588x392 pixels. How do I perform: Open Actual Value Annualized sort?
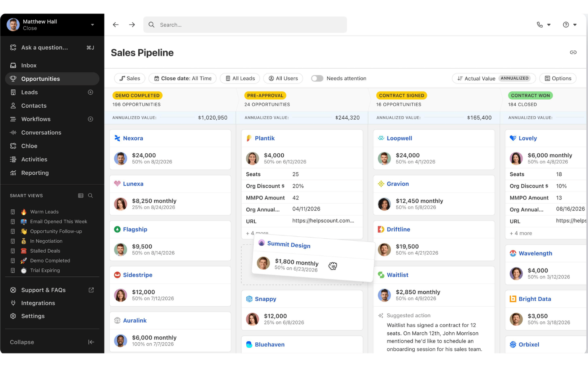click(494, 78)
